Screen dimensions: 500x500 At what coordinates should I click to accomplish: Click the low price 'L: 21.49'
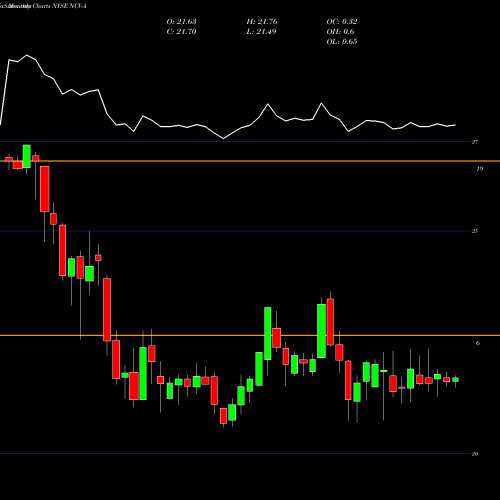(x=262, y=32)
